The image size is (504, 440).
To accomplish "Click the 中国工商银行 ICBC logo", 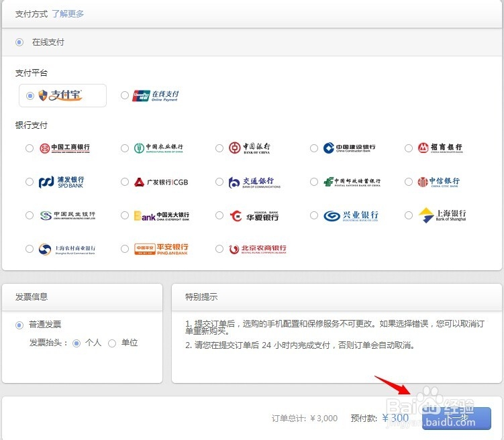I will pos(64,148).
